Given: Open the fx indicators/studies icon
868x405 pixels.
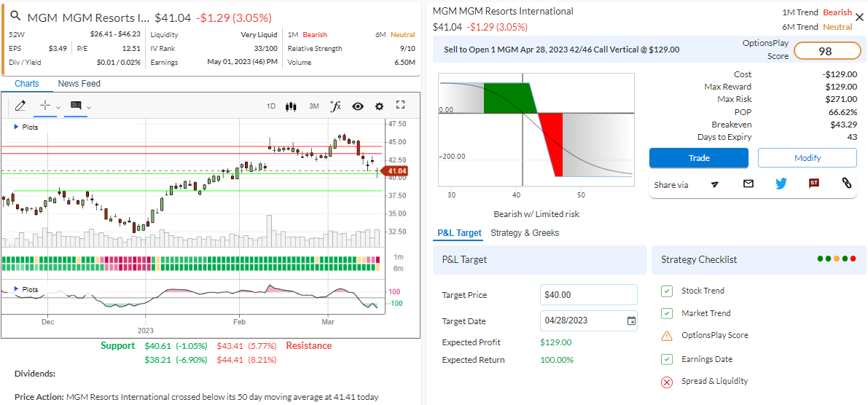Looking at the screenshot, I should click(335, 106).
